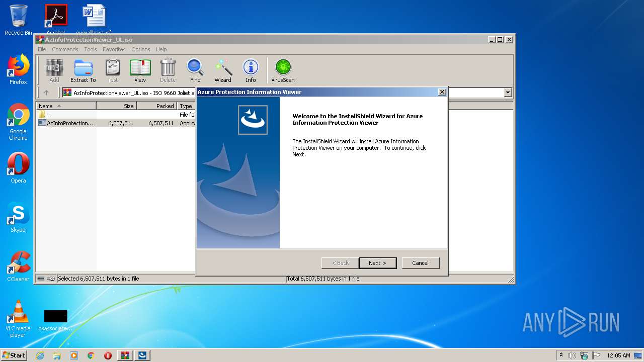The height and width of the screenshot is (362, 644).
Task: Open the Wizard tool in WinRAR
Action: point(223,71)
